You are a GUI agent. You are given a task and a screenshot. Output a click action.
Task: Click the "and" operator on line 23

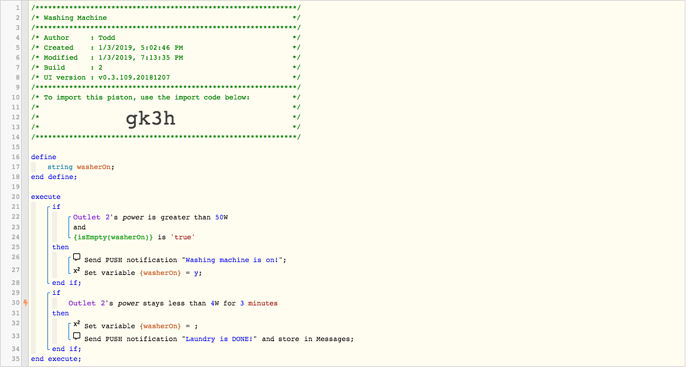coord(79,227)
